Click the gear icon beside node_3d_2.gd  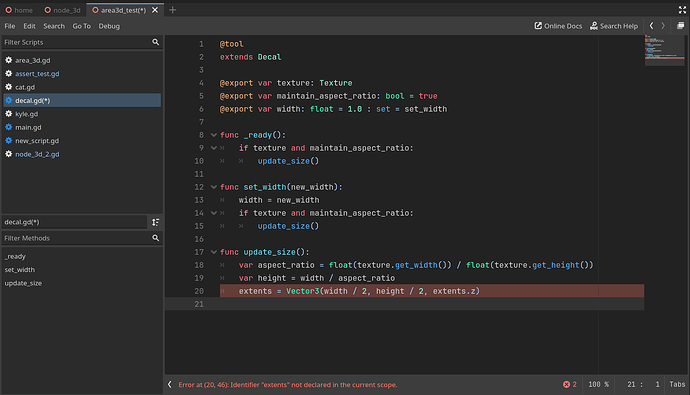[8, 154]
